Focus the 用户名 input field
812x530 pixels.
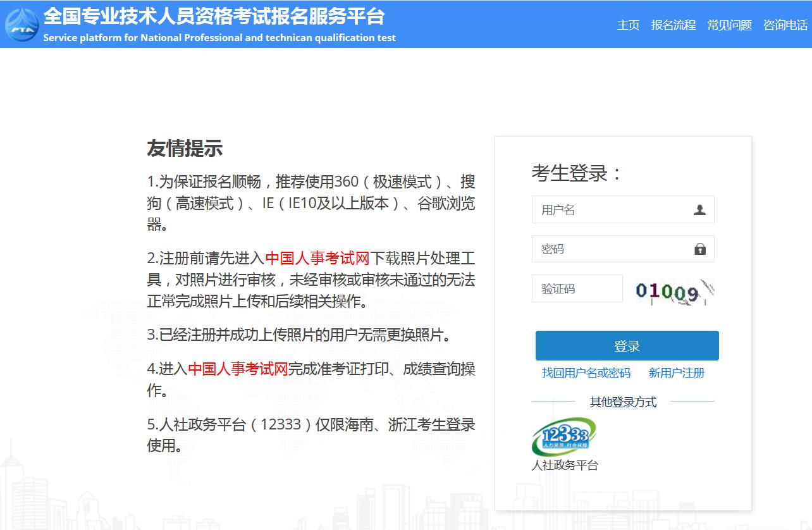point(610,210)
